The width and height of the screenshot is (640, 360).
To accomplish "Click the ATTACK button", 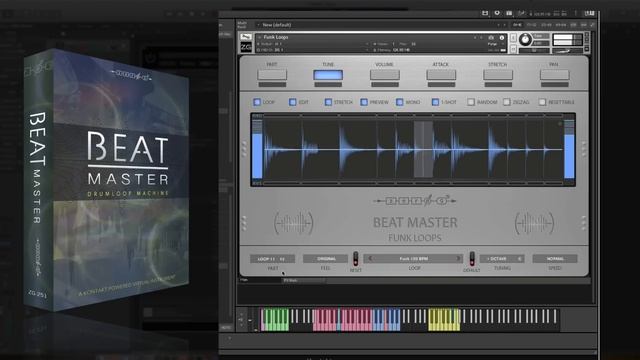I will point(441,75).
